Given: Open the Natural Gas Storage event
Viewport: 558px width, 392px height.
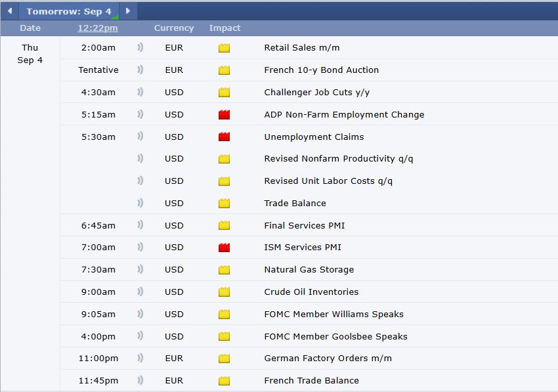Looking at the screenshot, I should pos(309,269).
